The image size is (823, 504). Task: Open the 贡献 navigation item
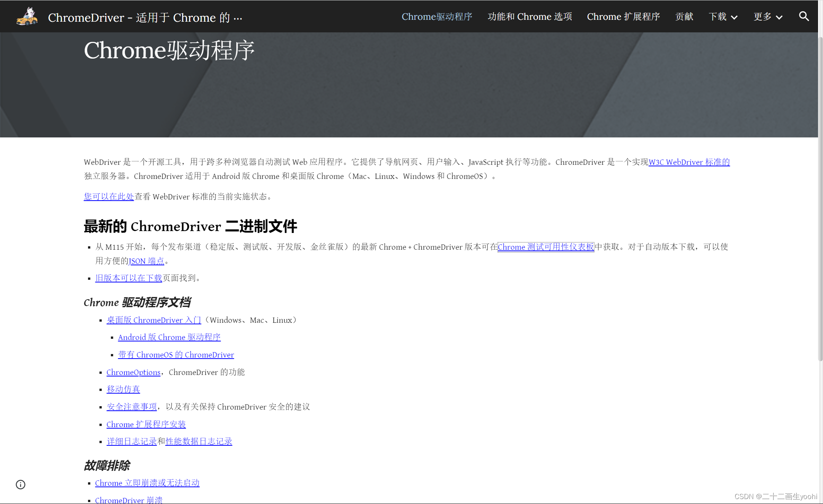pyautogui.click(x=684, y=16)
